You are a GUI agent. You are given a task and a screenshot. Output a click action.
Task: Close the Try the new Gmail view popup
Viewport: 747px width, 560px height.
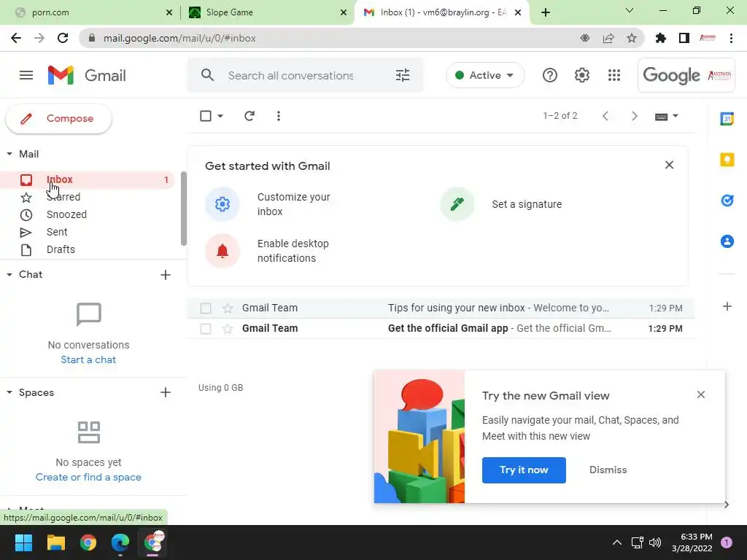(701, 394)
